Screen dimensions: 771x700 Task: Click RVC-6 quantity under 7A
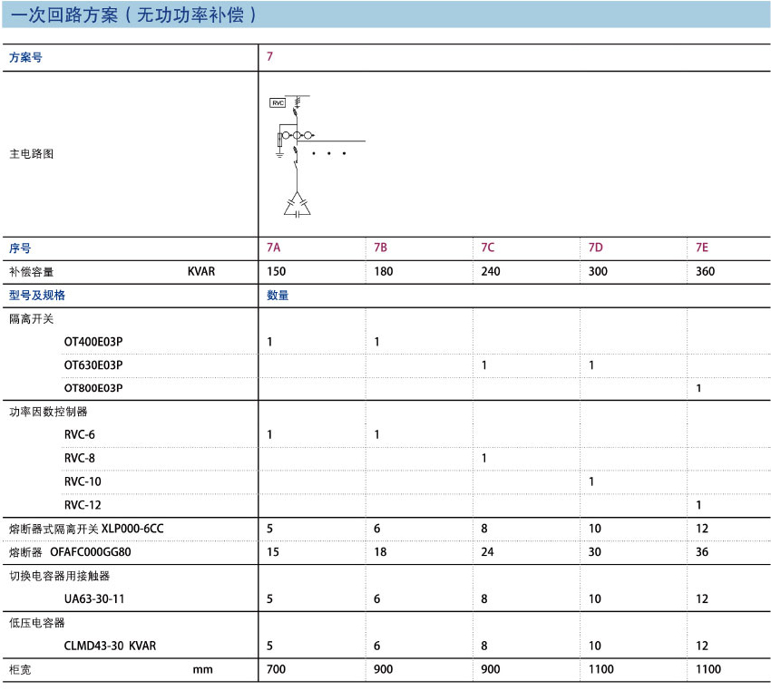[x=269, y=434]
